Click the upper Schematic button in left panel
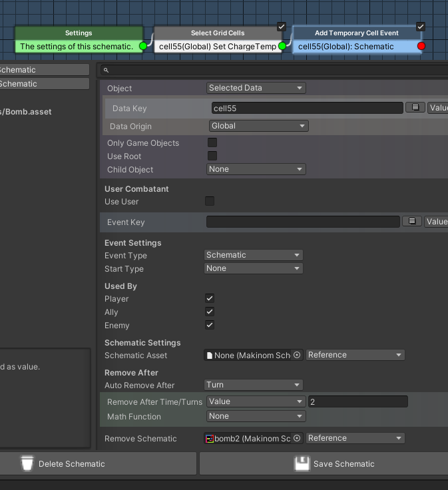 45,70
